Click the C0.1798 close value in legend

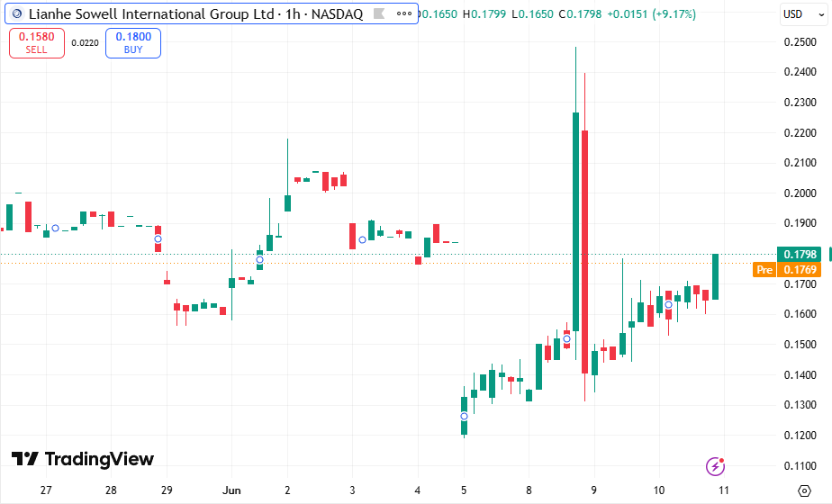pos(580,14)
